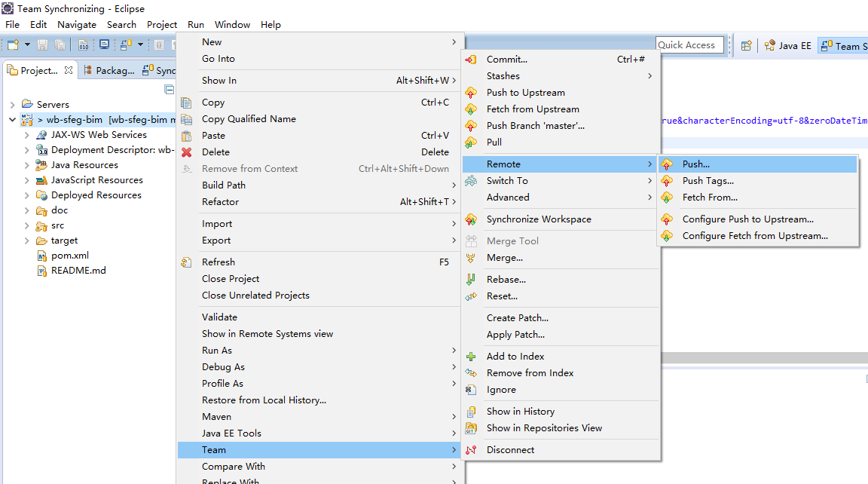
Task: Switch to the Java EE perspective
Action: [x=787, y=46]
